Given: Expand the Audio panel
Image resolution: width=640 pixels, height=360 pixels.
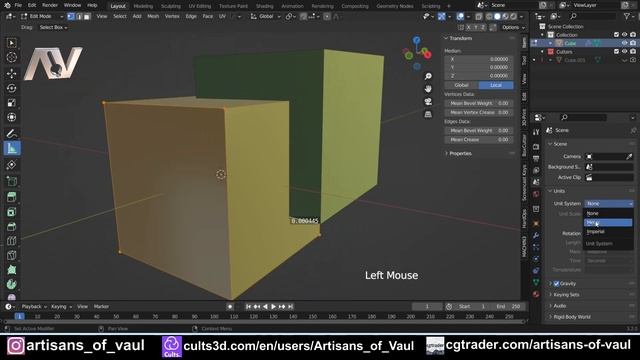Looking at the screenshot, I should (x=560, y=306).
